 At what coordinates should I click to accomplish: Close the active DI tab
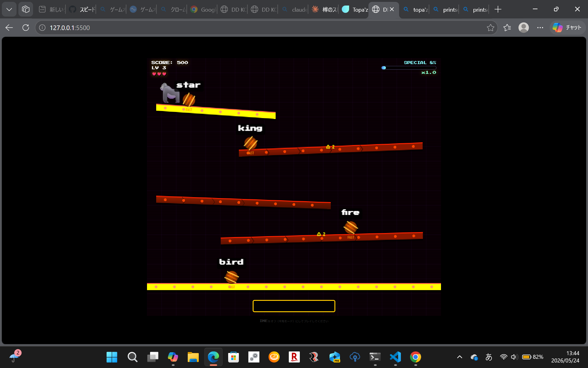click(392, 10)
